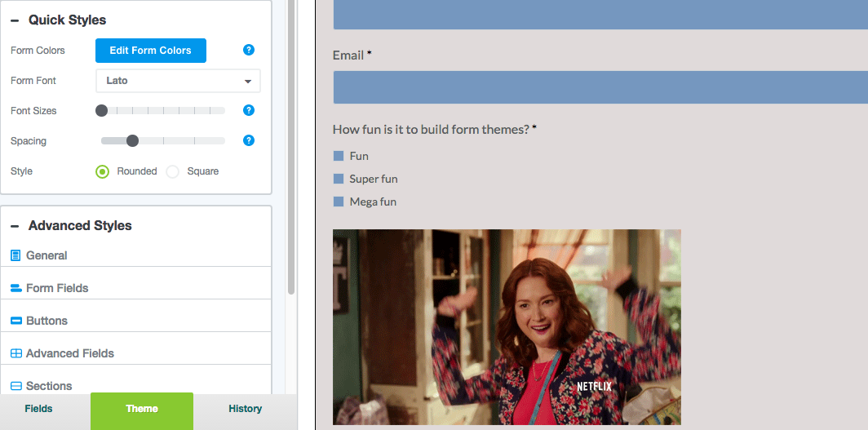Open help for Font Sizes

[249, 110]
